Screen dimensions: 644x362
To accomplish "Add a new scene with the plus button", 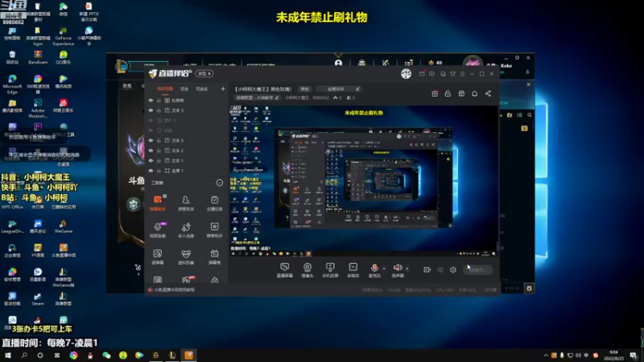I will (x=223, y=88).
